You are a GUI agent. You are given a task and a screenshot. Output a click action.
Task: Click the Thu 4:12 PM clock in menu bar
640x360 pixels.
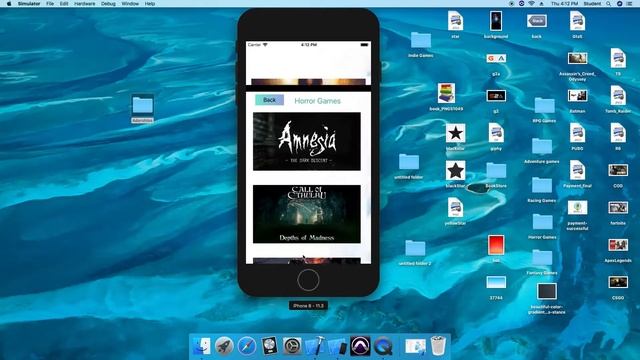tap(564, 4)
